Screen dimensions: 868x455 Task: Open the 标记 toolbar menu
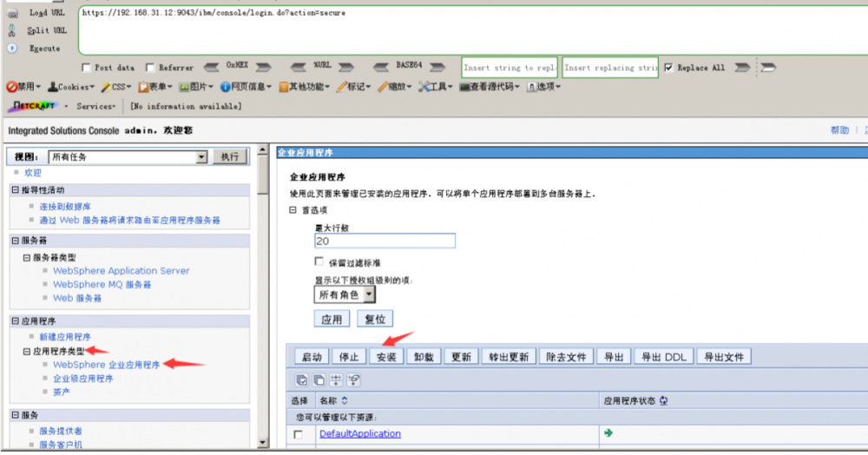[353, 87]
